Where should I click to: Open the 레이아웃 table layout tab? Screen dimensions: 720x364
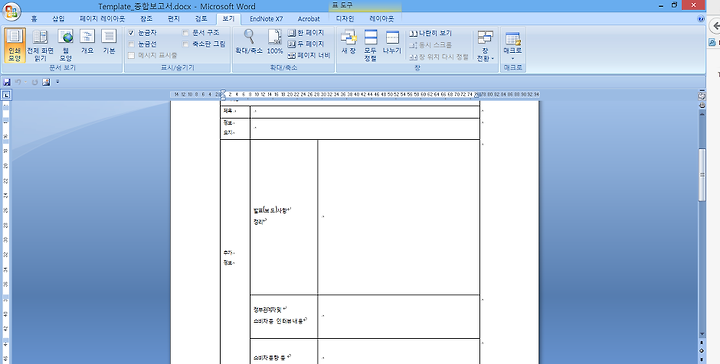(x=382, y=19)
